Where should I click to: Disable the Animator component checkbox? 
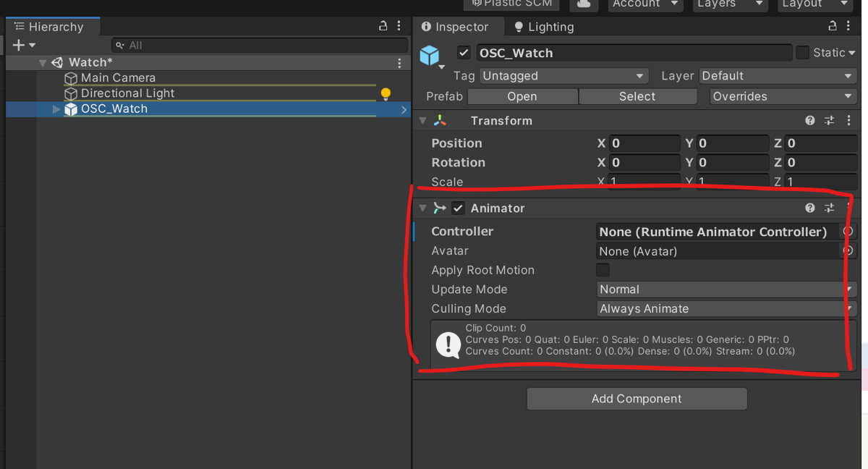pyautogui.click(x=458, y=208)
